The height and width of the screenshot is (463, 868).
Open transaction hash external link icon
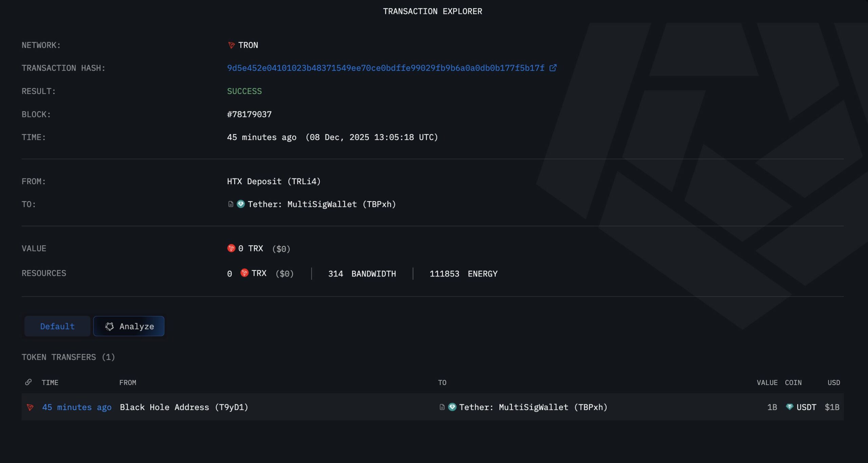553,68
